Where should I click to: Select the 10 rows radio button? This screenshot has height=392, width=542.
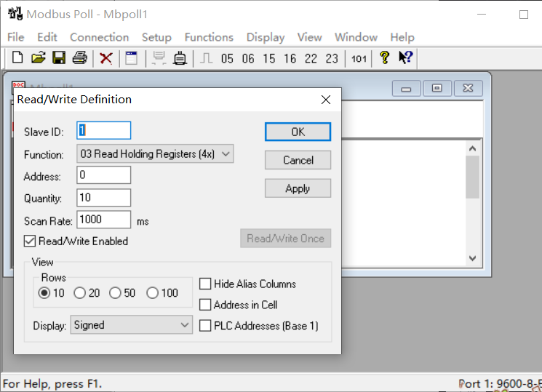(44, 293)
